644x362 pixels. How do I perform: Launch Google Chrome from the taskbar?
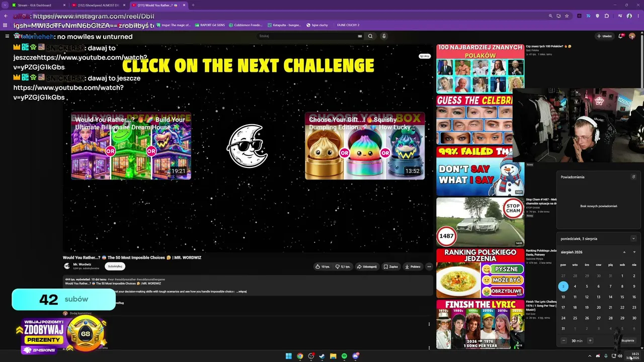click(x=300, y=356)
